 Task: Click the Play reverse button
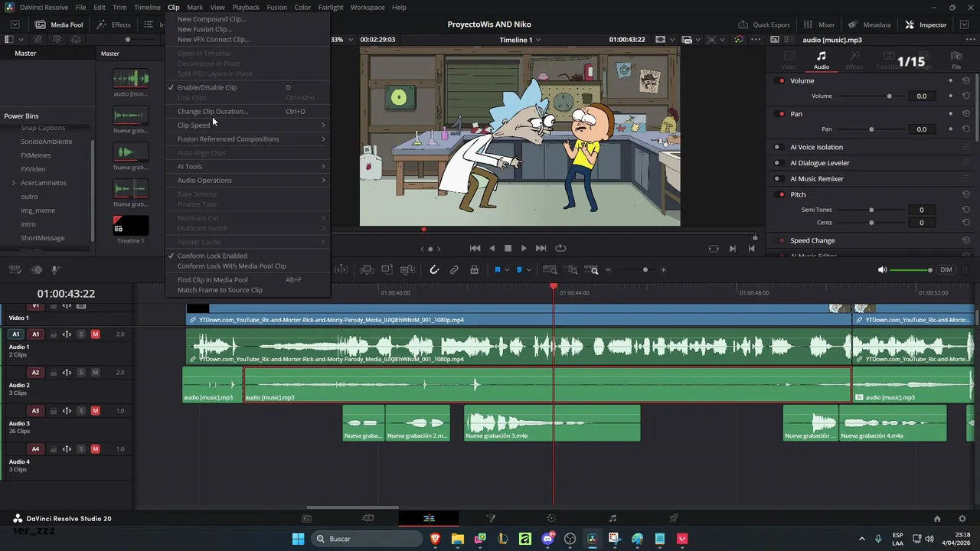(492, 248)
